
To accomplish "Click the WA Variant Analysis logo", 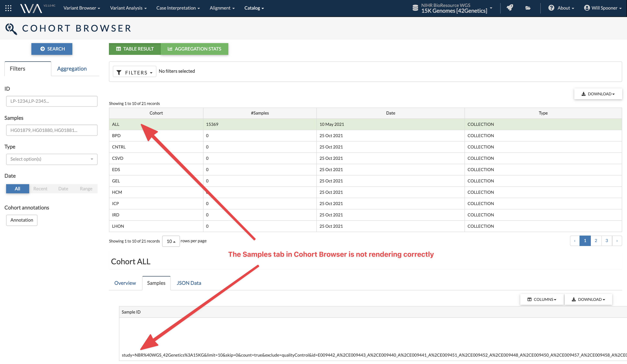I will pyautogui.click(x=31, y=8).
